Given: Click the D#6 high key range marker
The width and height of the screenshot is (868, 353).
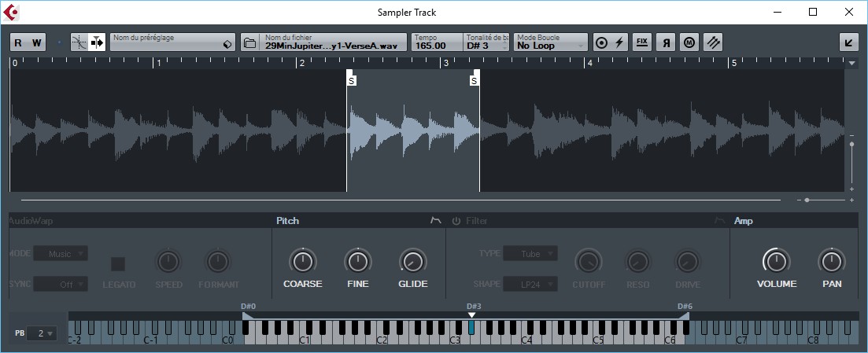Looking at the screenshot, I should point(684,315).
